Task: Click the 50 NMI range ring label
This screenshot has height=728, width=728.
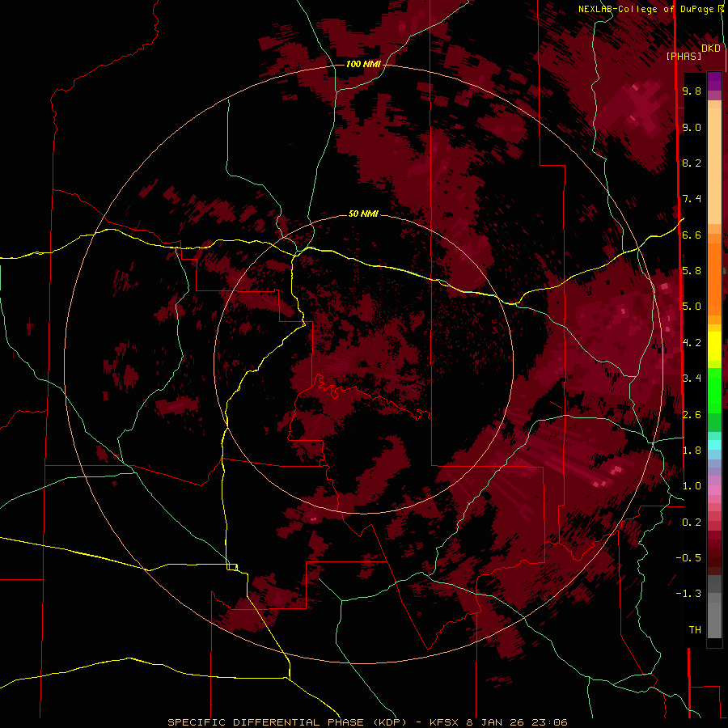Action: tap(363, 214)
